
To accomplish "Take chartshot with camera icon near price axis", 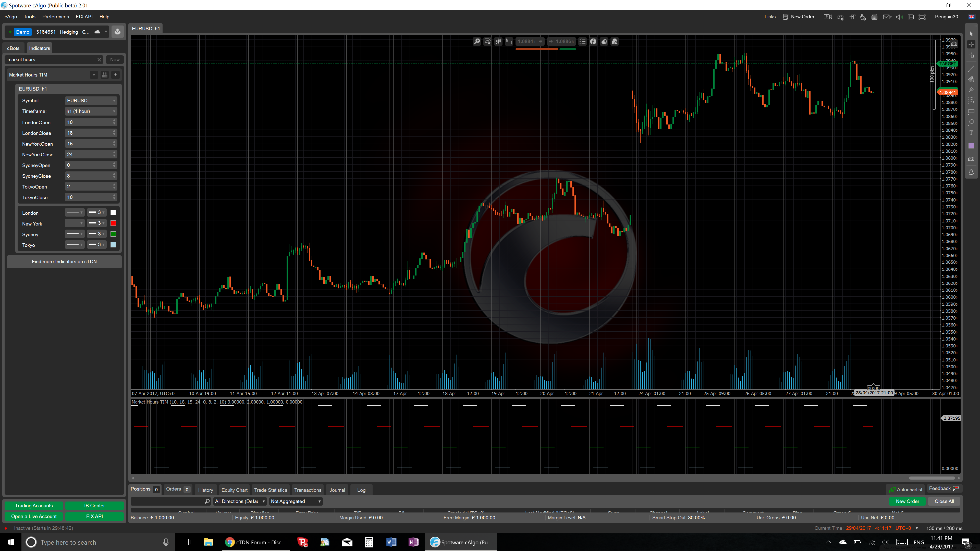I will 954,44.
